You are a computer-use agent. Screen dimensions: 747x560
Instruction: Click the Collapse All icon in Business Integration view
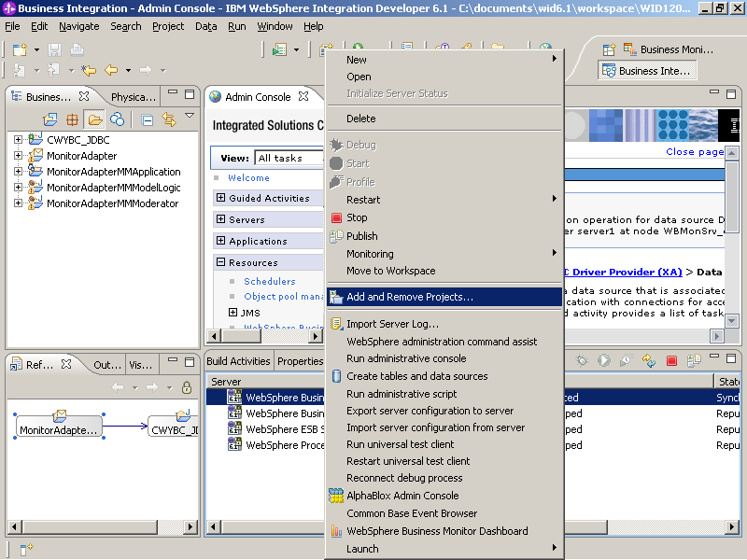click(148, 120)
